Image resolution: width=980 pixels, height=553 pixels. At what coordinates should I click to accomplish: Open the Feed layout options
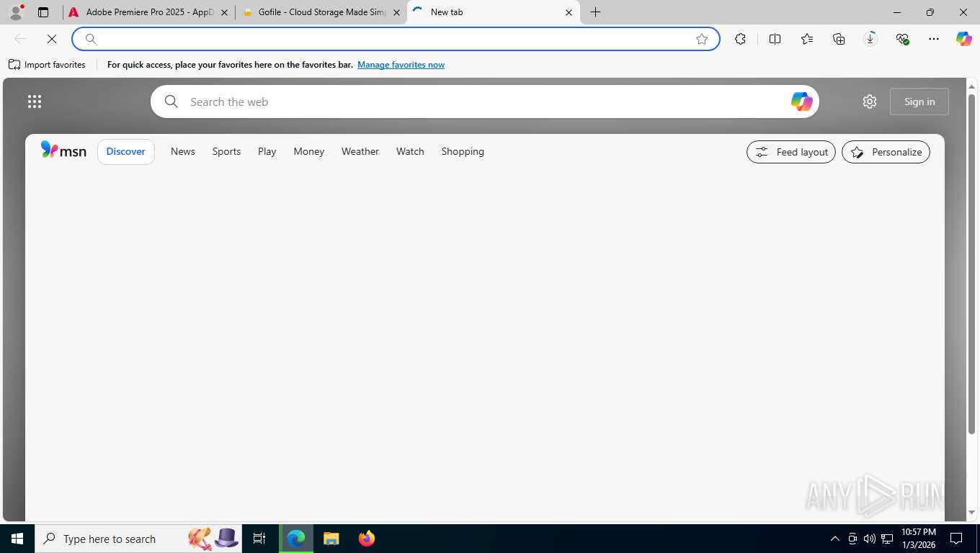pos(791,152)
